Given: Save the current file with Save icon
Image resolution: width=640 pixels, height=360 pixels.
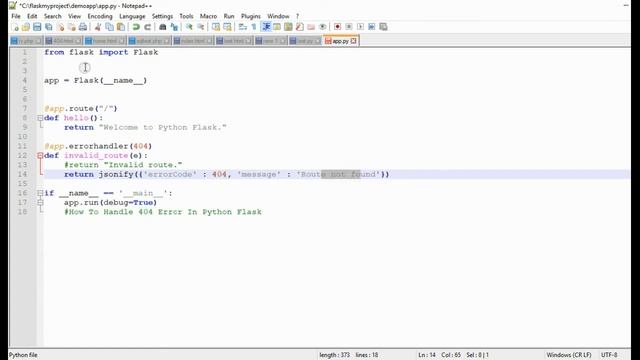Looking at the screenshot, I should (x=37, y=27).
